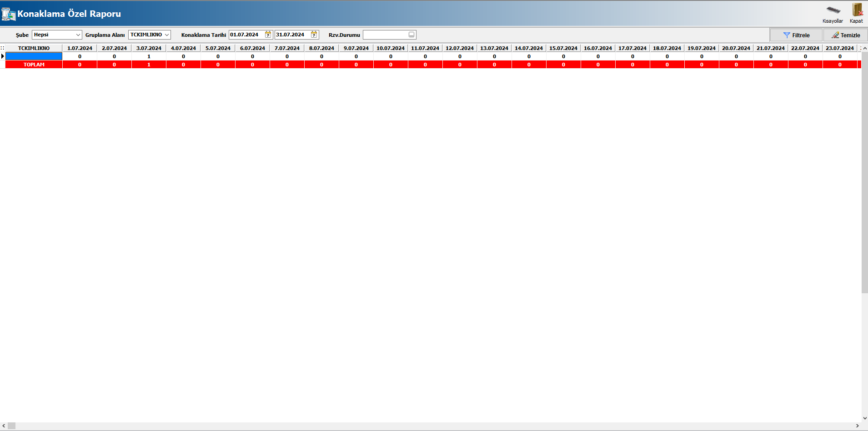Apply filter with Filtrele button

tap(796, 35)
